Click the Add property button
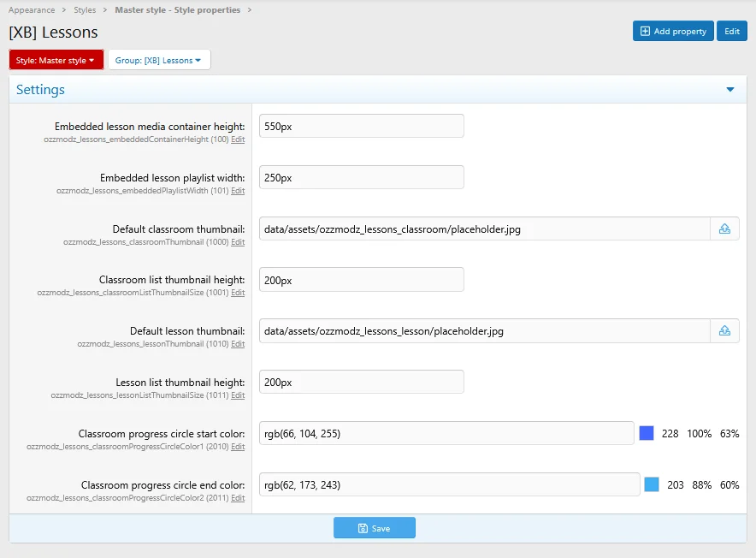756x558 pixels. click(x=673, y=31)
